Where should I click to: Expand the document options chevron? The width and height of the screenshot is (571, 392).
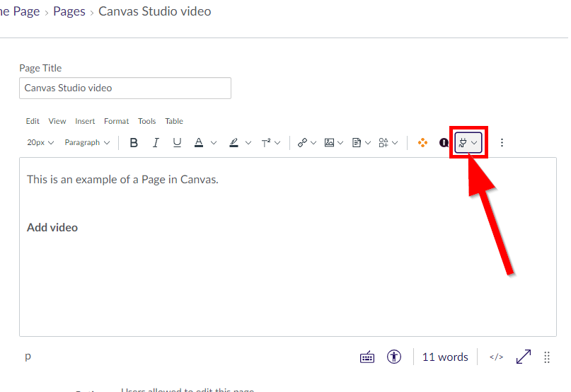[x=368, y=143]
